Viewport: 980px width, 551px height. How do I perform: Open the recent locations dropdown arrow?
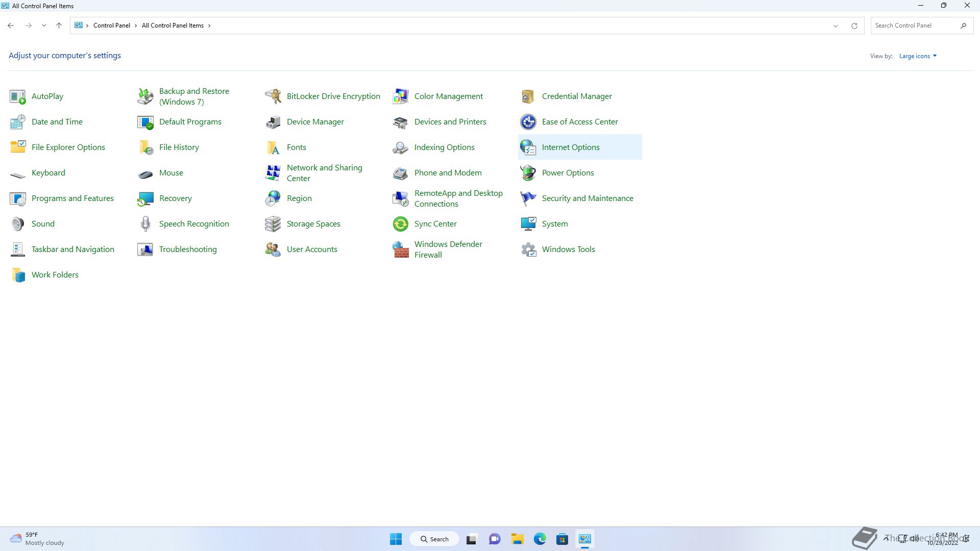44,26
